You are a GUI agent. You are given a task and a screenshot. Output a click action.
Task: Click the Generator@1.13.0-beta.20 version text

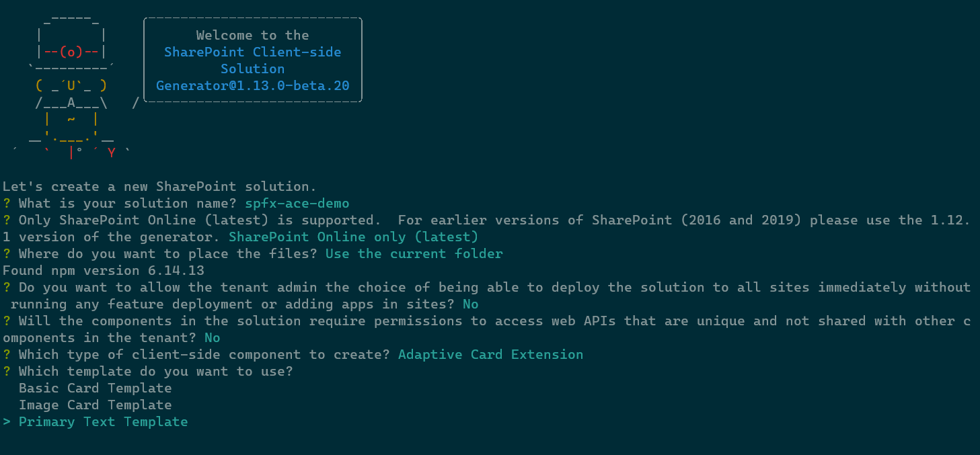252,86
